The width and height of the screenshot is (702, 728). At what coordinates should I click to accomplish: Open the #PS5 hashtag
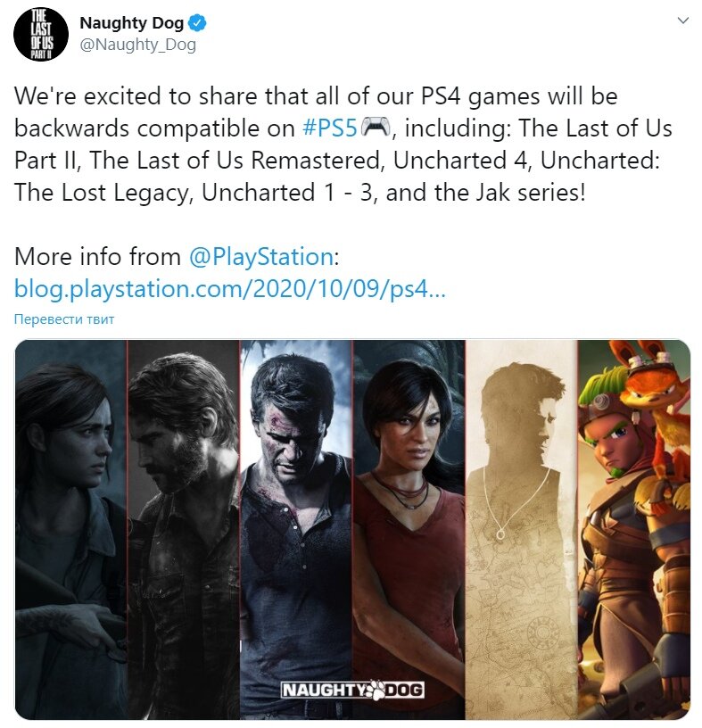[x=330, y=128]
